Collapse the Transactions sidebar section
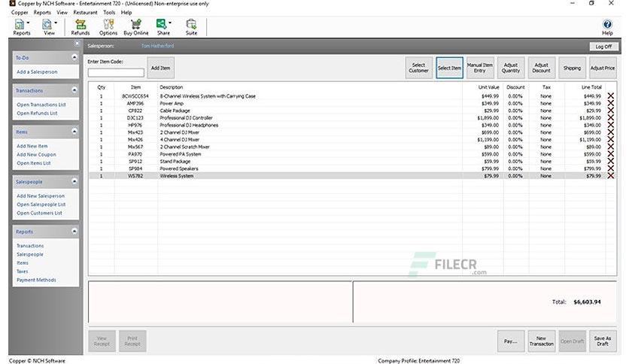Viewport: 629px width, 364px height. point(74,90)
